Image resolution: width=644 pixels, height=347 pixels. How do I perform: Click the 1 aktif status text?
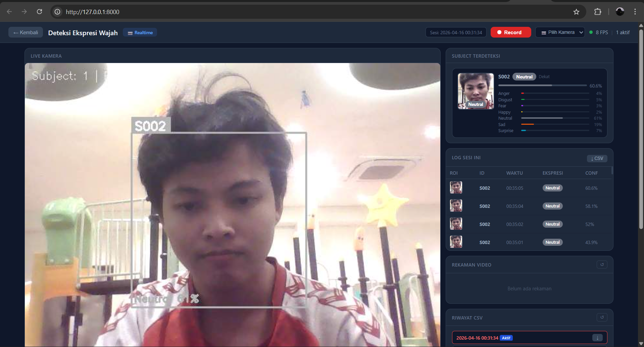pyautogui.click(x=623, y=33)
